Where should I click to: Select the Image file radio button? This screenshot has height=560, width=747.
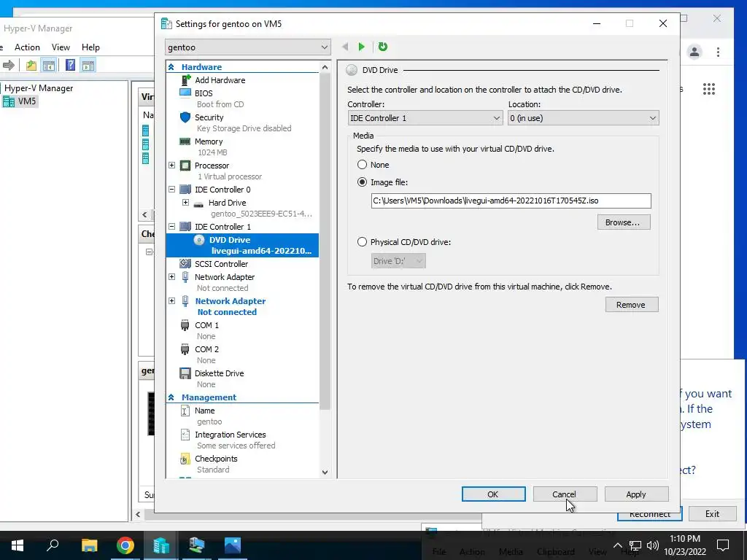click(x=363, y=182)
